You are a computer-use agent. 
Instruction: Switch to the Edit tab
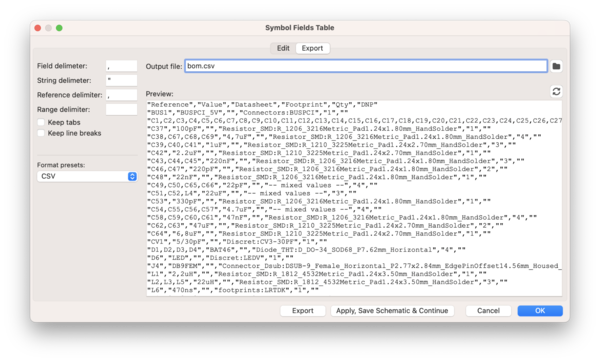pyautogui.click(x=283, y=48)
